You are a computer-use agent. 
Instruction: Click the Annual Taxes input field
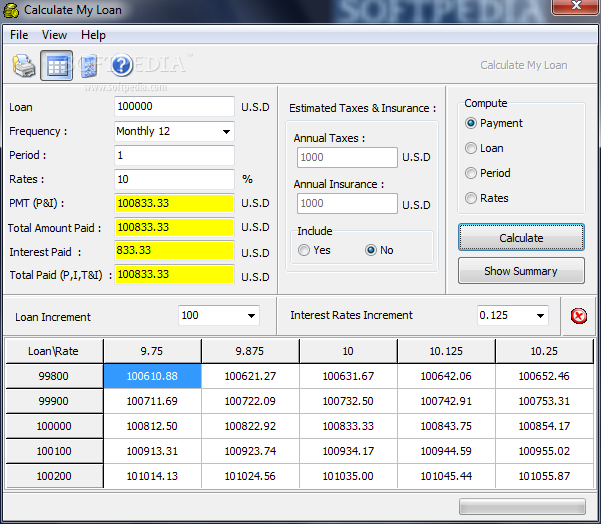(x=347, y=157)
